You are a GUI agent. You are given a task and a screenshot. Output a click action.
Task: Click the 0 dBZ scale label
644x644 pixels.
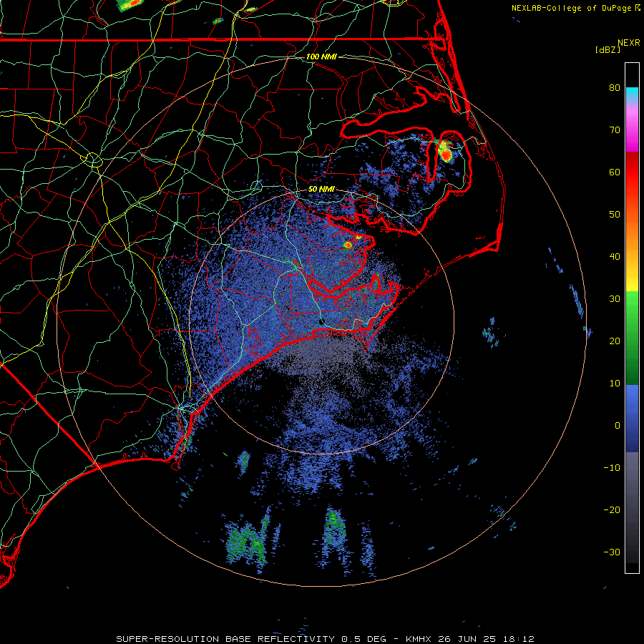pyautogui.click(x=618, y=426)
